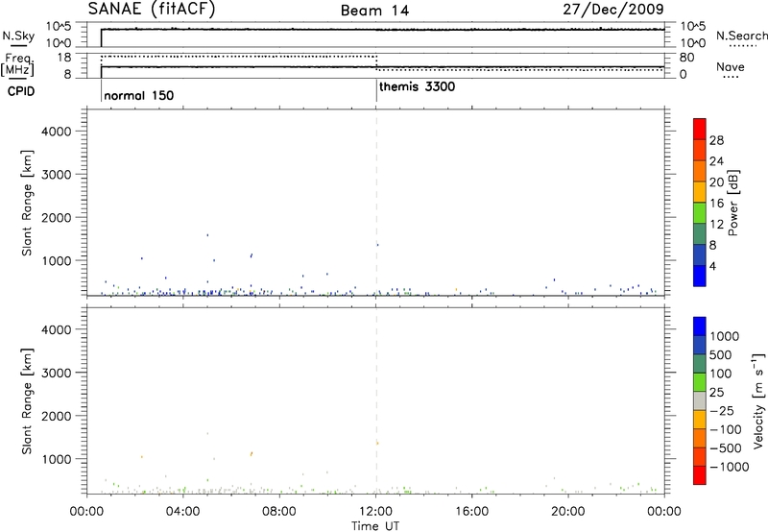
Task: Click the 'Nave' legend label
Action: click(x=731, y=66)
